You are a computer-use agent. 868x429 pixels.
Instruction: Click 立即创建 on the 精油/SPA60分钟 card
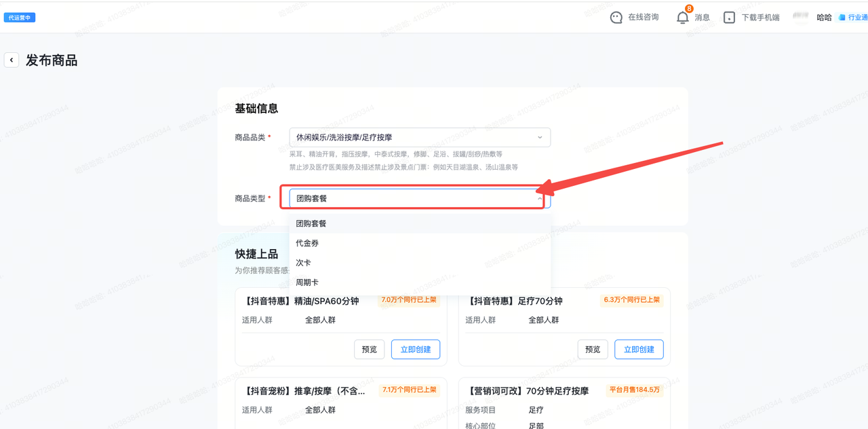coord(416,350)
